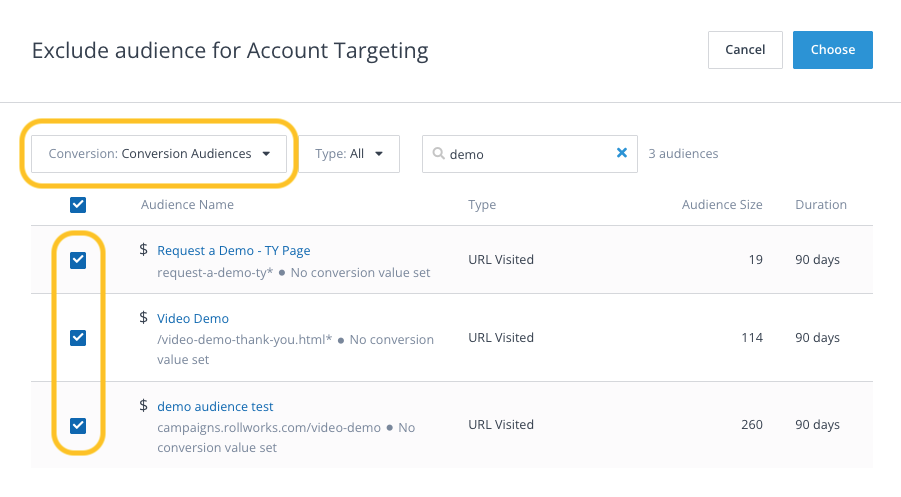901x497 pixels.
Task: Uncheck the Video Demo audience checkbox
Action: (78, 338)
